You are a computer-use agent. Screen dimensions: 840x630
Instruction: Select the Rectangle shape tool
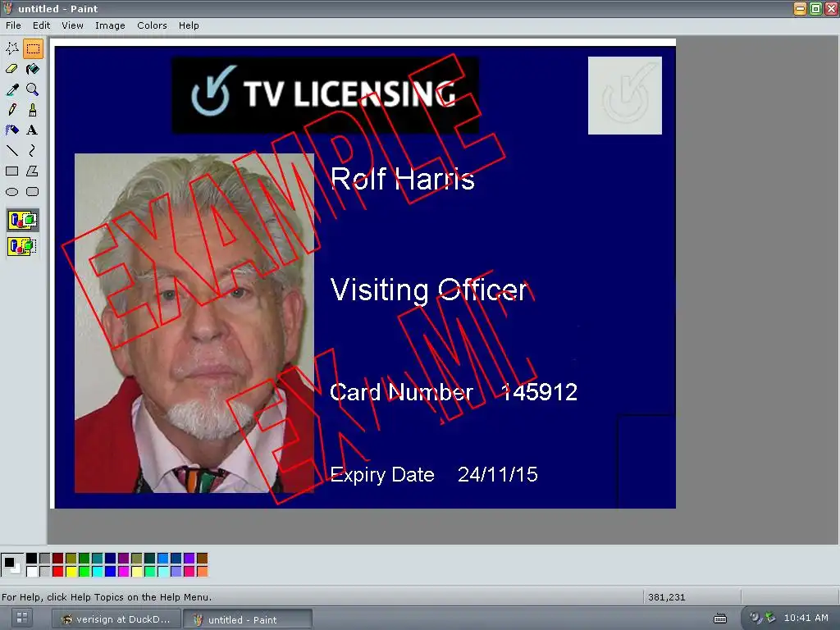(11, 171)
